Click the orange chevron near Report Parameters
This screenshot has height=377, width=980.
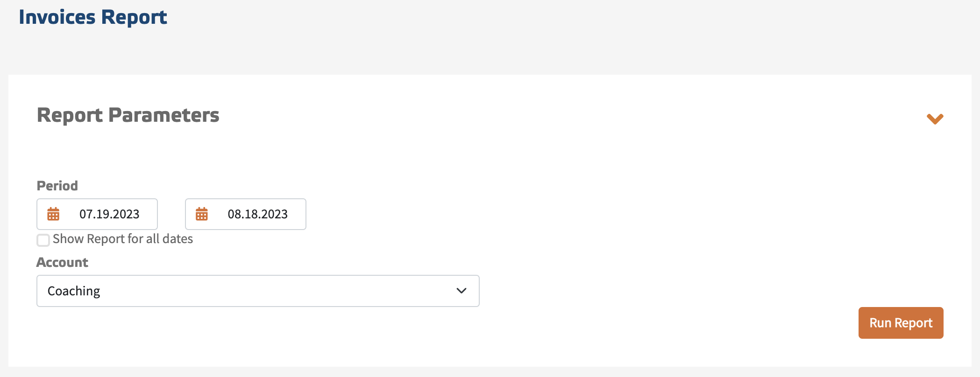click(x=936, y=119)
